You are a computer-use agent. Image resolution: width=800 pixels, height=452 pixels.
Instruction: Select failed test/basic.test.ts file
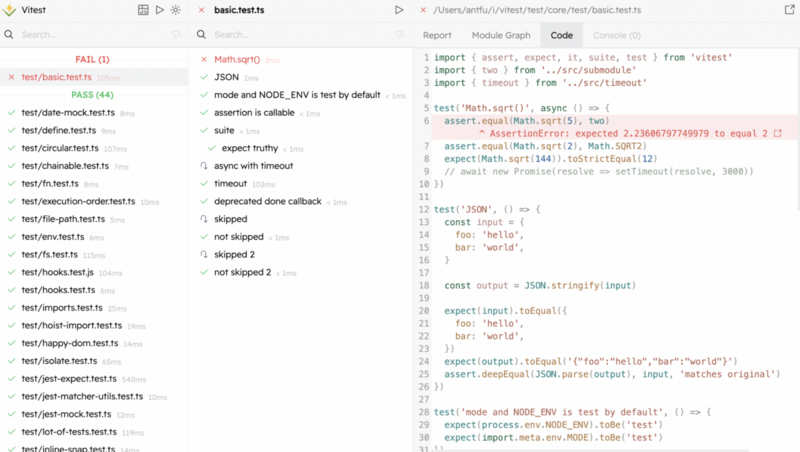94,77
